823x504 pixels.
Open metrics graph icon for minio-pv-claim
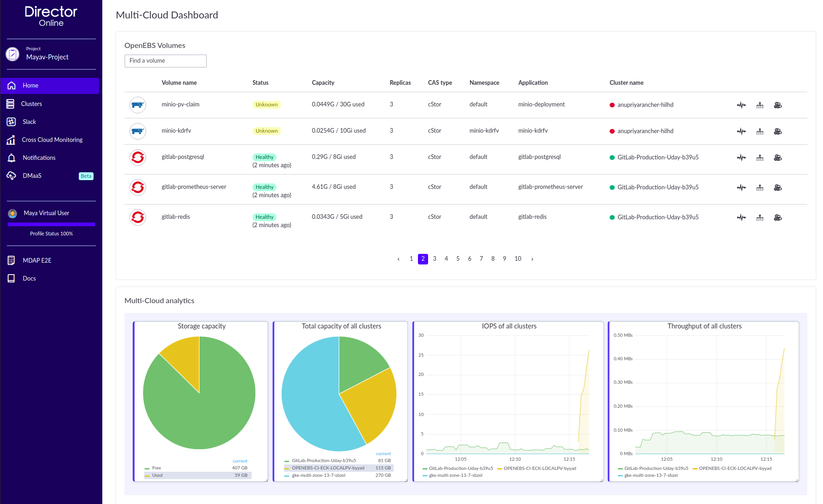click(x=741, y=105)
